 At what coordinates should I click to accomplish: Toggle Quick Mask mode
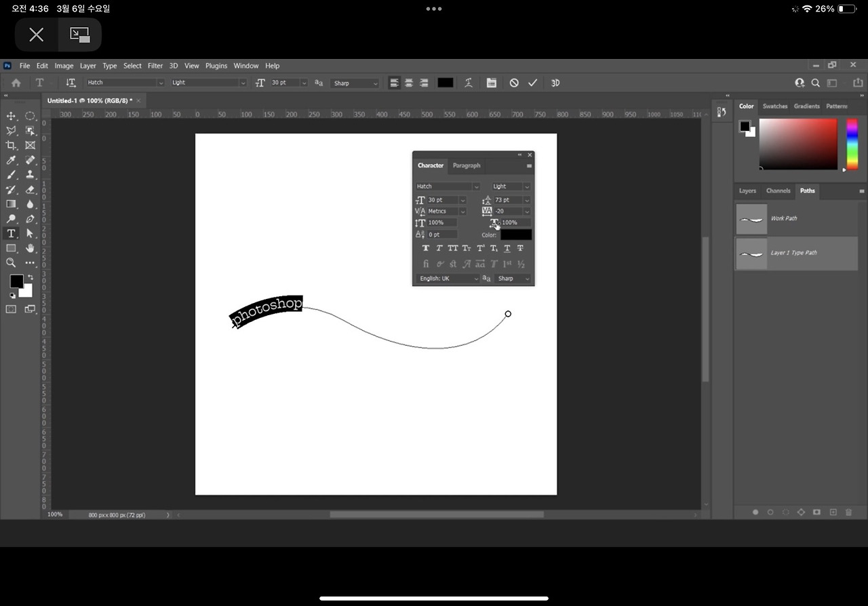pyautogui.click(x=11, y=309)
